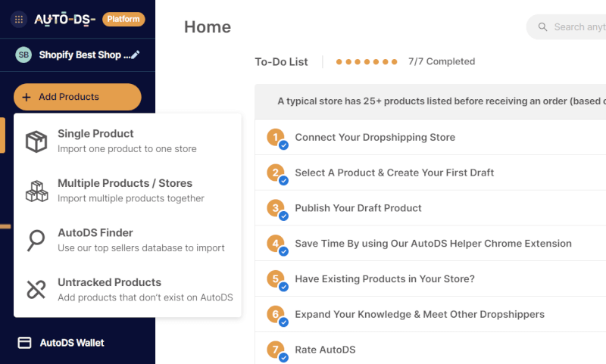The width and height of the screenshot is (606, 364).
Task: Toggle the checkmark on step 7 badge
Action: click(x=283, y=358)
